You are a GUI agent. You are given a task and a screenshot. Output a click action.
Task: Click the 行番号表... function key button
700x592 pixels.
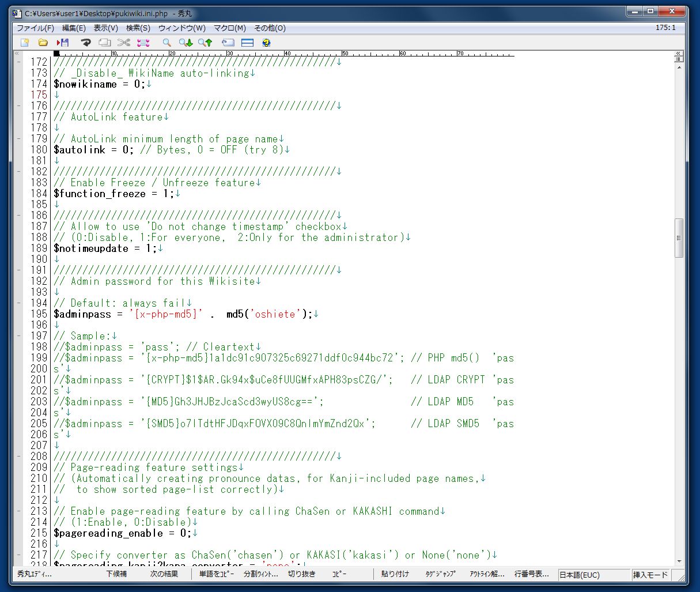coord(531,574)
